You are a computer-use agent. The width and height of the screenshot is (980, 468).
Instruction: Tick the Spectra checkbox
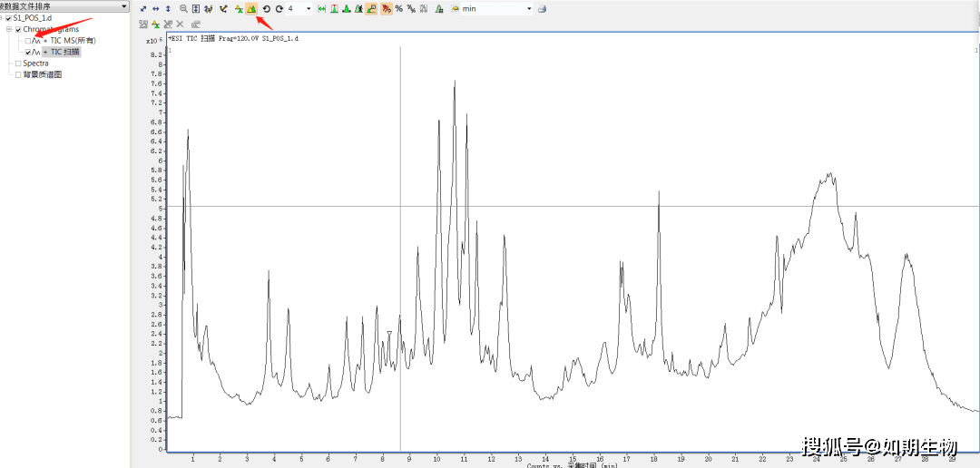pos(18,63)
